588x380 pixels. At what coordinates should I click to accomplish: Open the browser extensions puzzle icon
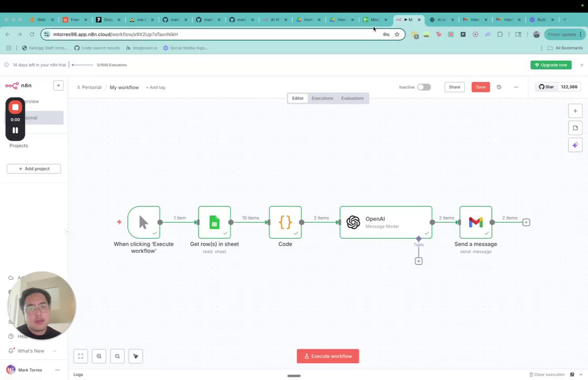click(x=500, y=34)
